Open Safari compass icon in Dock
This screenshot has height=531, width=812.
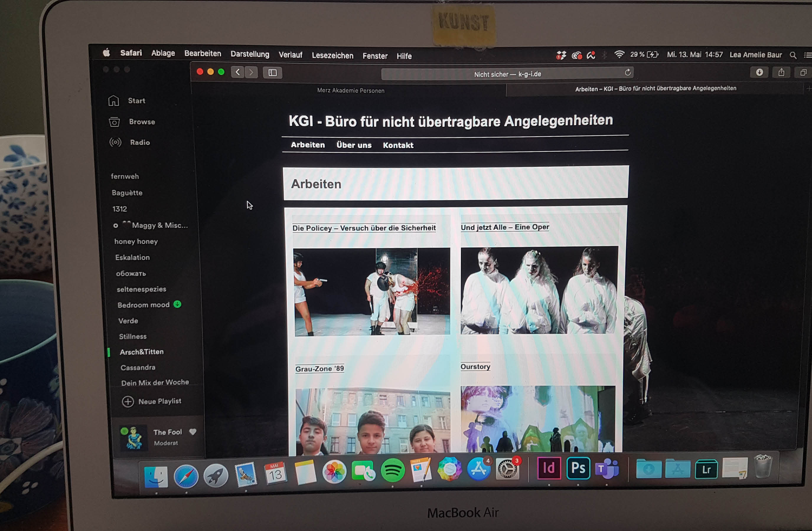point(186,476)
